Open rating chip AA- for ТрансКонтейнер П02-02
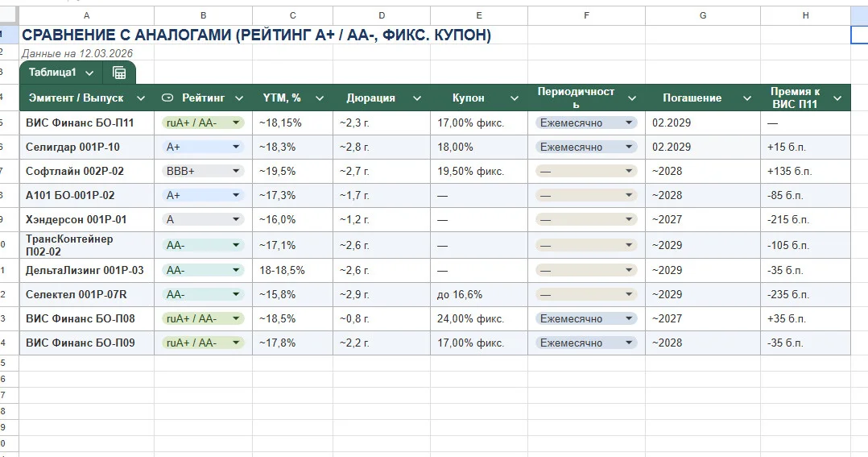868x457 pixels. click(203, 245)
